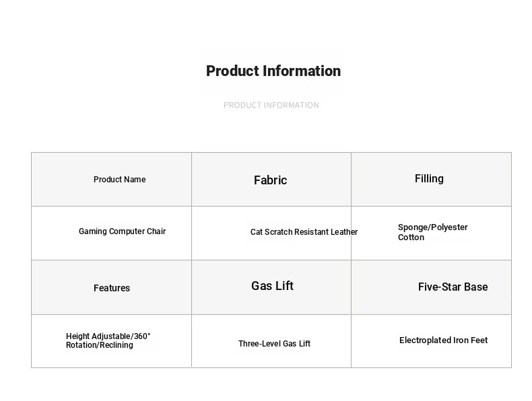The height and width of the screenshot is (401, 532).
Task: Select the Gas Lift header cell
Action: 271,287
